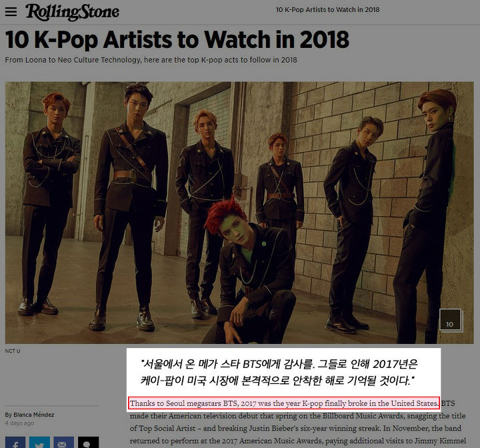The height and width of the screenshot is (448, 480).
Task: Share the article via email icon
Action: (x=64, y=443)
